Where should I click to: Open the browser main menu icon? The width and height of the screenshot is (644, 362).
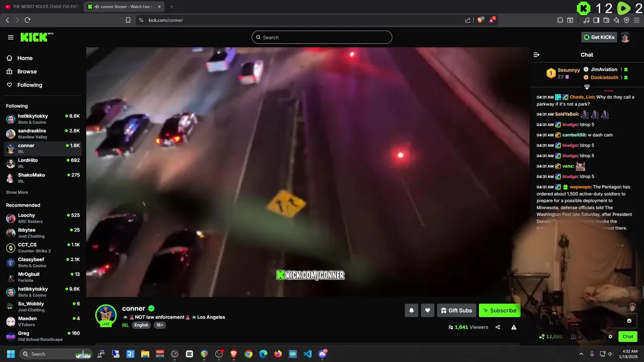tap(636, 20)
